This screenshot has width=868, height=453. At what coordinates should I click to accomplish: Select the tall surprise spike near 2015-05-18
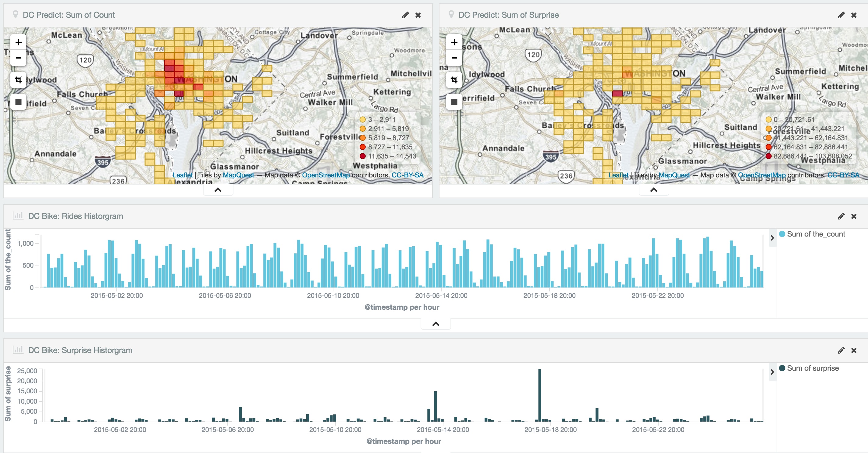pyautogui.click(x=540, y=398)
